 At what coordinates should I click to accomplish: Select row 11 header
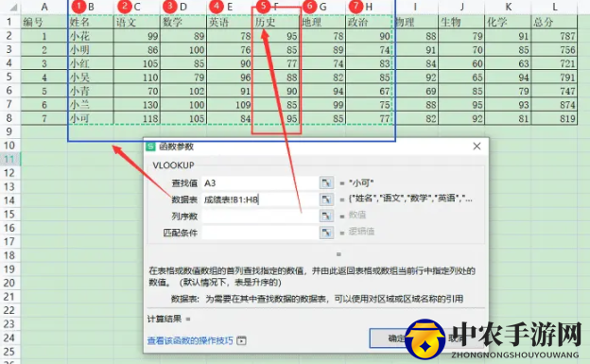pyautogui.click(x=9, y=159)
